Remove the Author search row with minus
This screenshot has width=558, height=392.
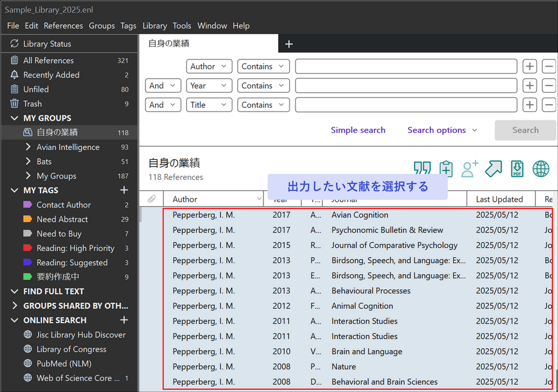point(549,66)
